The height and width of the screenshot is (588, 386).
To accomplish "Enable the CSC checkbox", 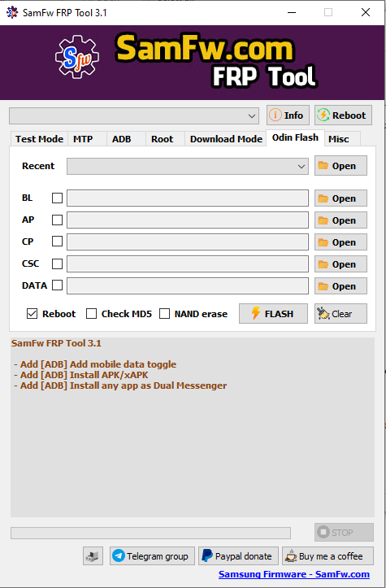I will pos(57,264).
